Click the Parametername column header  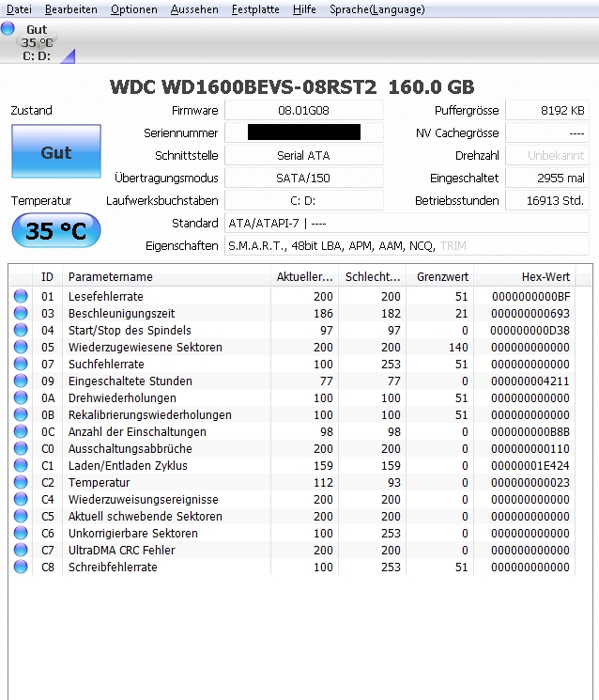pyautogui.click(x=166, y=277)
